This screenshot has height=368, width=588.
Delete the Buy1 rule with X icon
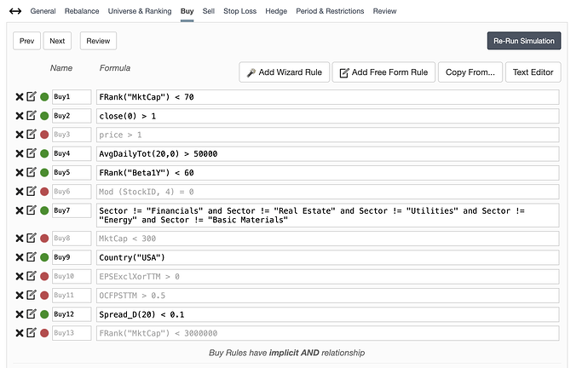pyautogui.click(x=19, y=97)
